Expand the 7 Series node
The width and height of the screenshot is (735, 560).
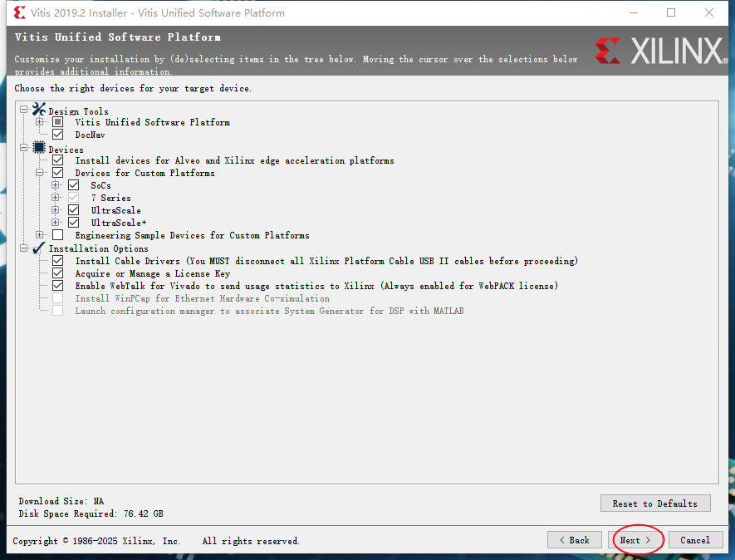pyautogui.click(x=56, y=198)
